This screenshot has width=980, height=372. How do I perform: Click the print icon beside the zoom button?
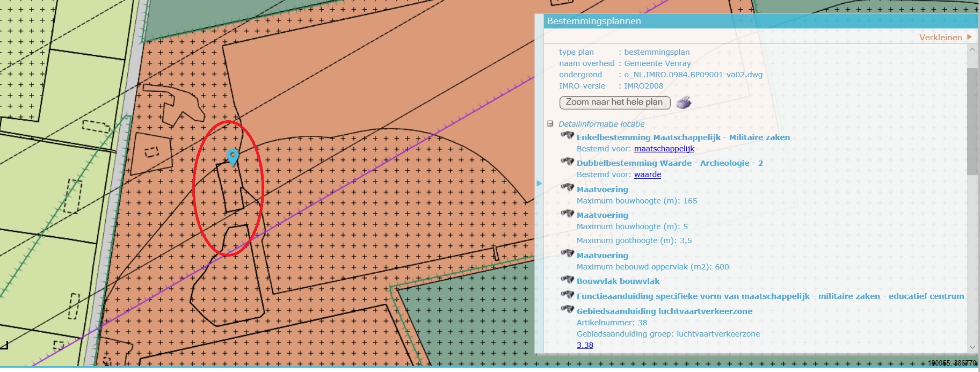(684, 102)
